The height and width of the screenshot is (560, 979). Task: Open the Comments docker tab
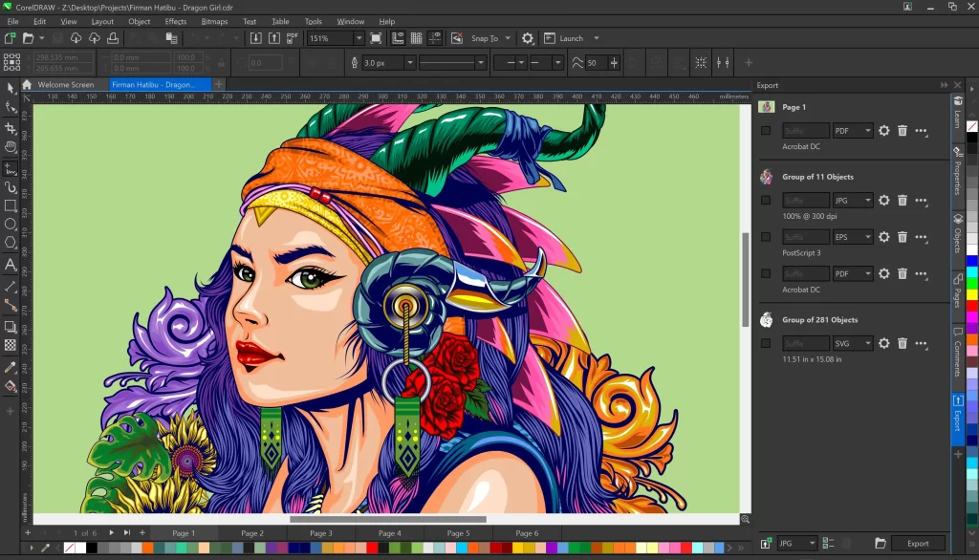click(x=958, y=352)
